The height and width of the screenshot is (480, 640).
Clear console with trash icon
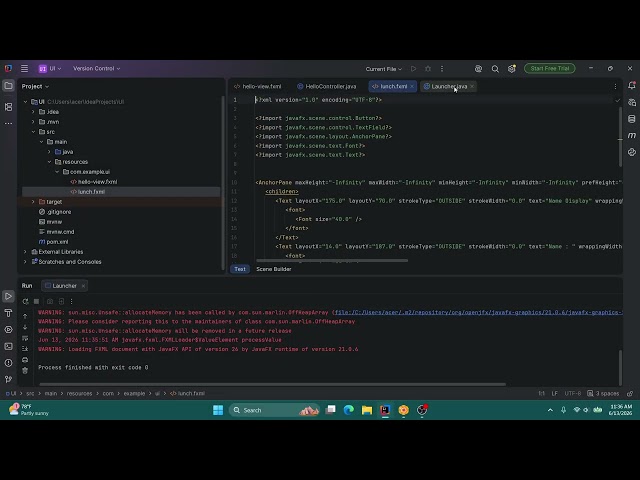coord(25,371)
